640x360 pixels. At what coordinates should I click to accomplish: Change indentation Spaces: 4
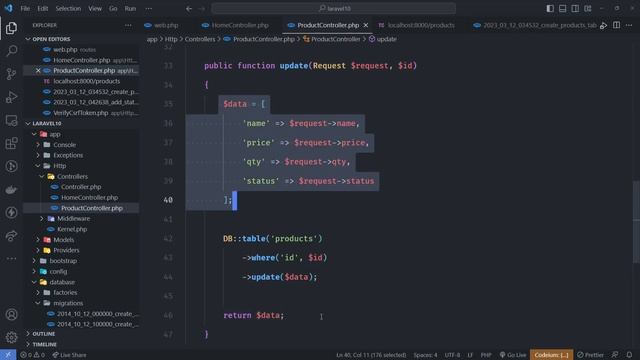click(425, 355)
